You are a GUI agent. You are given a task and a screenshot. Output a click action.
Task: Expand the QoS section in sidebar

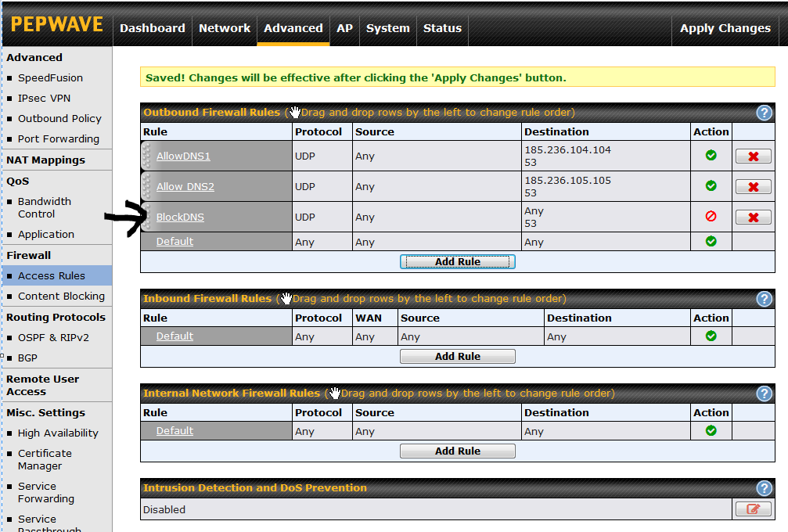[17, 181]
